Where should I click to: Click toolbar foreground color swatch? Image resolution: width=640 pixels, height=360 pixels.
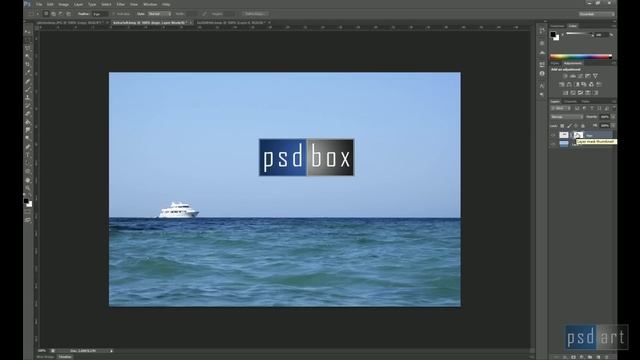(26, 201)
